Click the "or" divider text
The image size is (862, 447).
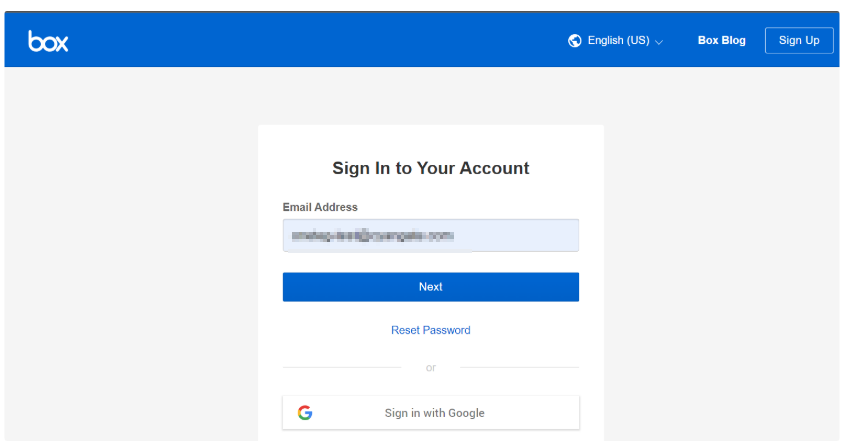point(431,368)
